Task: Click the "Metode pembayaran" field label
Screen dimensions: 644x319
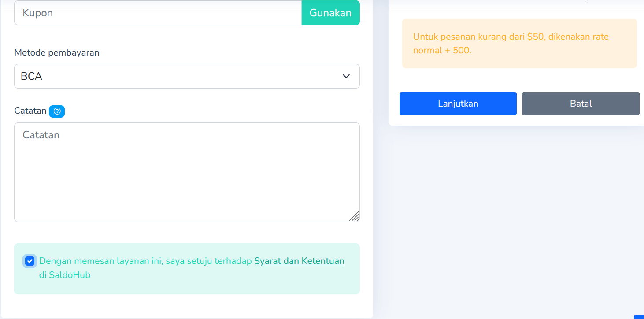Action: (57, 52)
